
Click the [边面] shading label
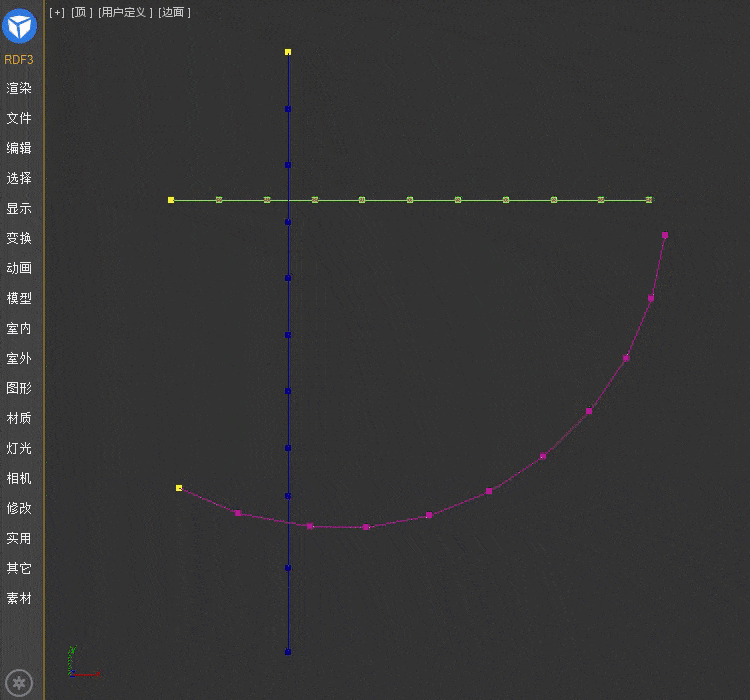click(175, 12)
